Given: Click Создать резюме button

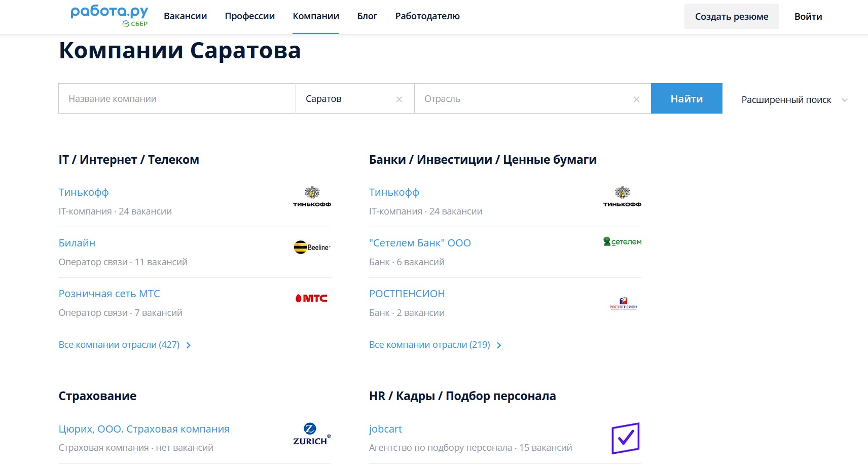Looking at the screenshot, I should (732, 16).
